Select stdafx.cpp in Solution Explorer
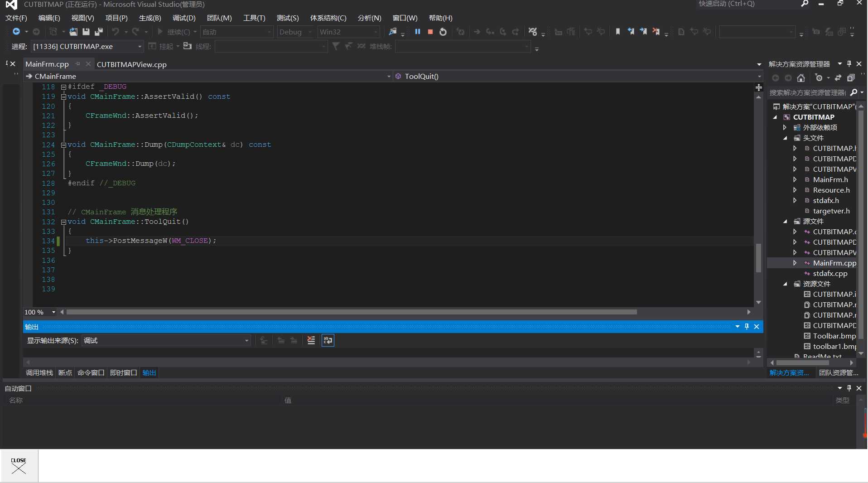Screen dimensions: 868x483 click(830, 273)
